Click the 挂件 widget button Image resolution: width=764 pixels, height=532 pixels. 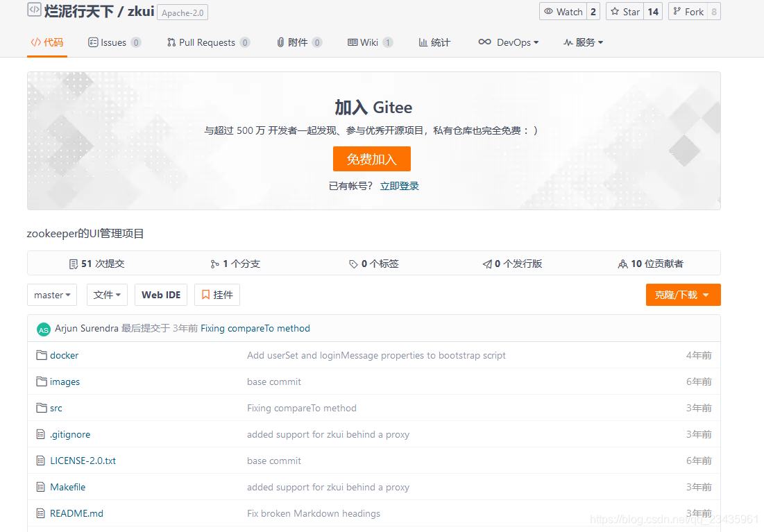click(217, 295)
